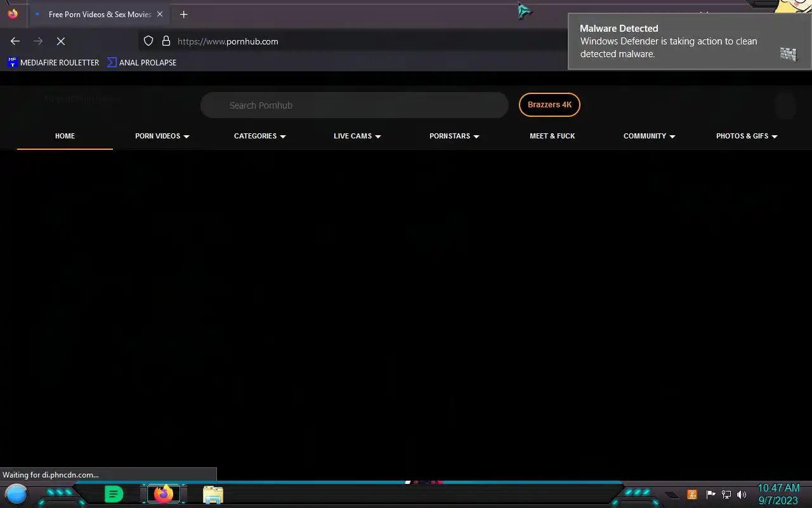The image size is (812, 508).
Task: Open the Action Center flag icon
Action: click(710, 494)
